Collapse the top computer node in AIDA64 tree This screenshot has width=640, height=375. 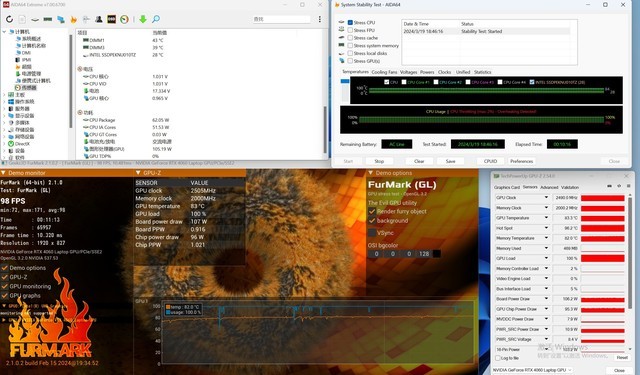point(4,31)
